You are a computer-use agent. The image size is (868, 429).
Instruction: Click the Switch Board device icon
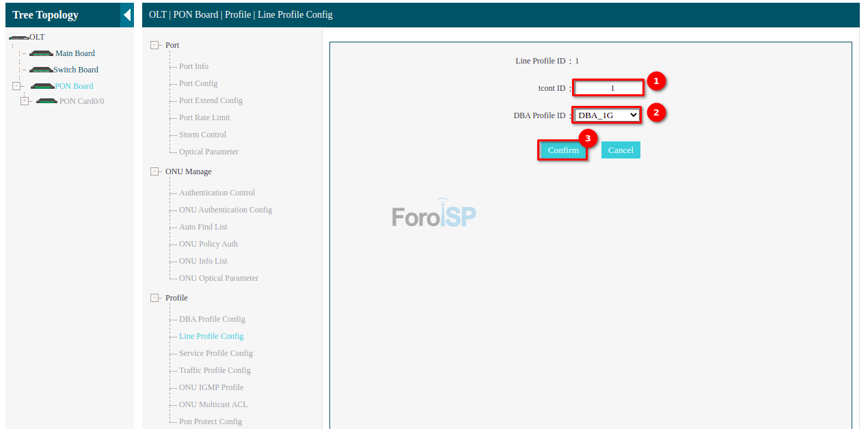coord(41,70)
